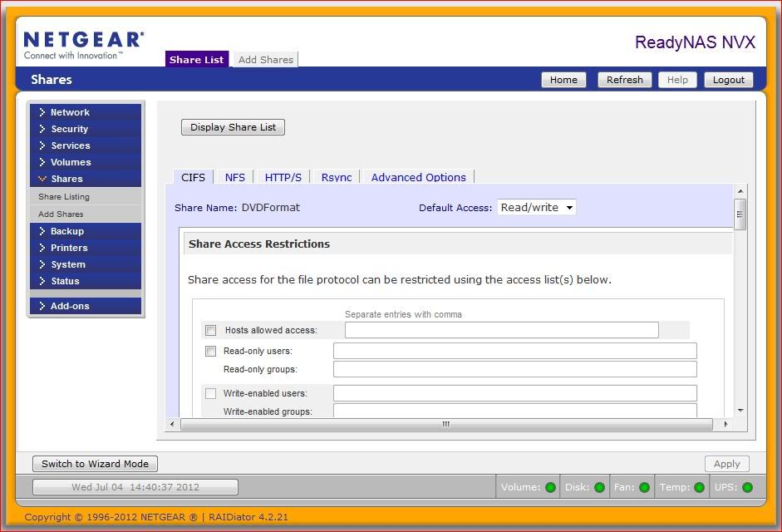Click the UPS status indicator light
Image resolution: width=782 pixels, height=532 pixels.
pos(746,487)
